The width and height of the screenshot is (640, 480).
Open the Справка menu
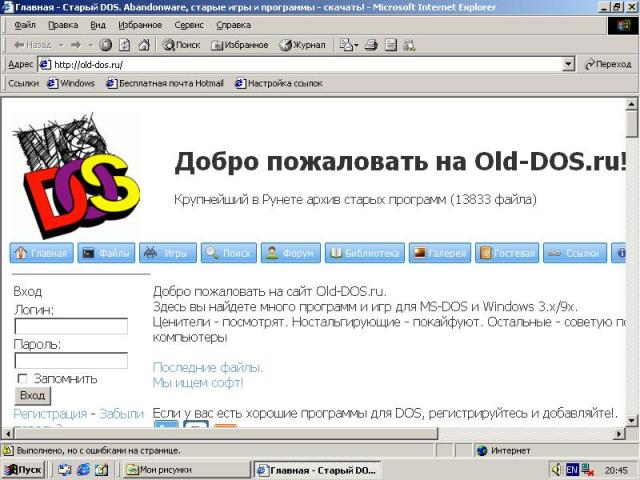[x=233, y=25]
